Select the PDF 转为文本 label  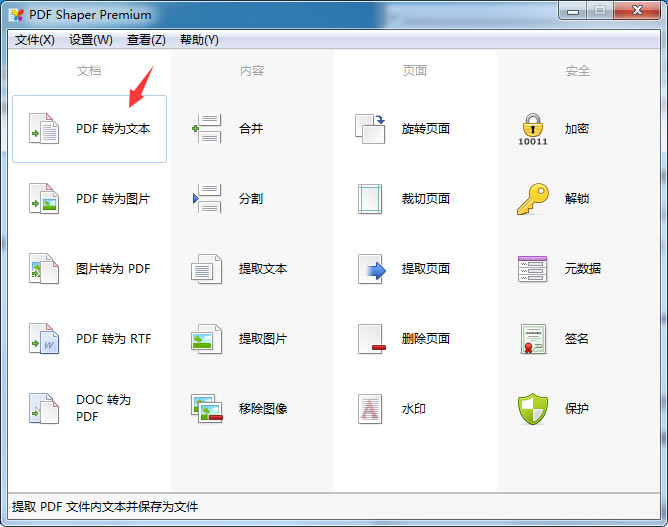coord(113,129)
